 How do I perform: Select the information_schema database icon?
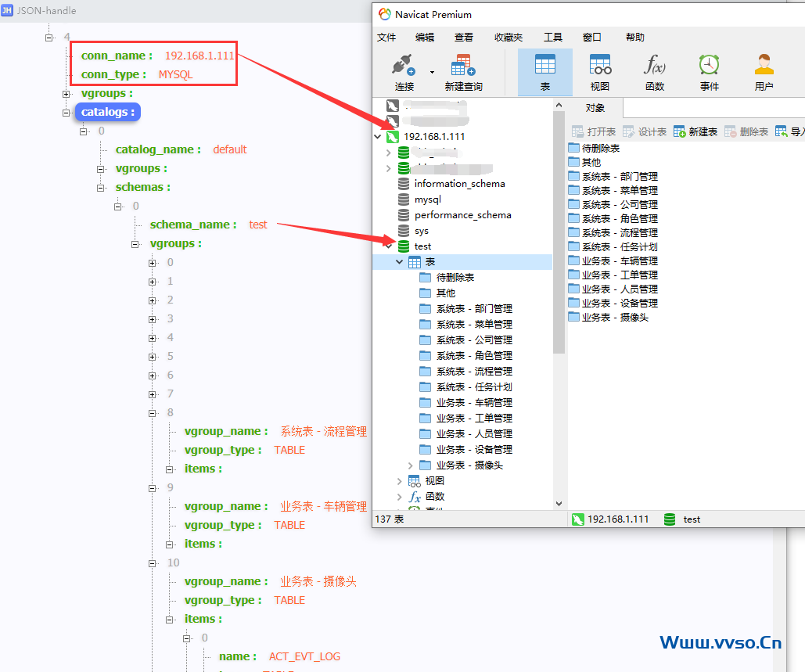point(404,184)
